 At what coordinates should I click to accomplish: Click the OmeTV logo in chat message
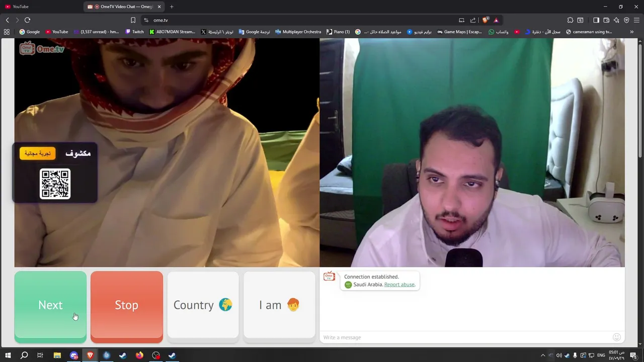pyautogui.click(x=329, y=277)
